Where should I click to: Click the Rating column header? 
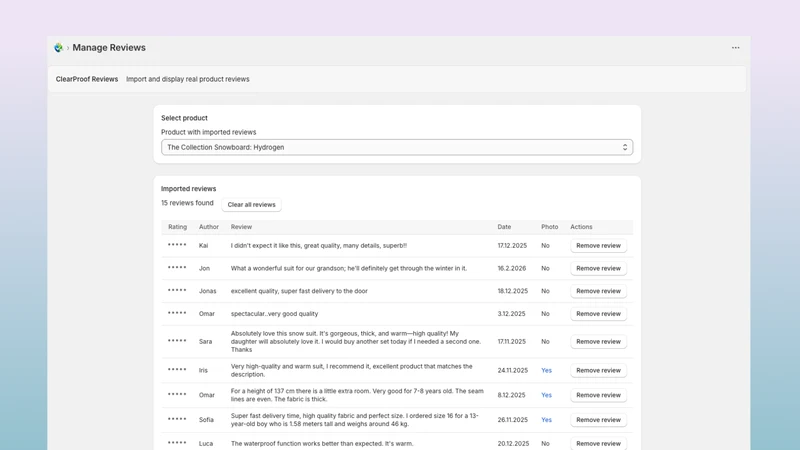tap(178, 227)
